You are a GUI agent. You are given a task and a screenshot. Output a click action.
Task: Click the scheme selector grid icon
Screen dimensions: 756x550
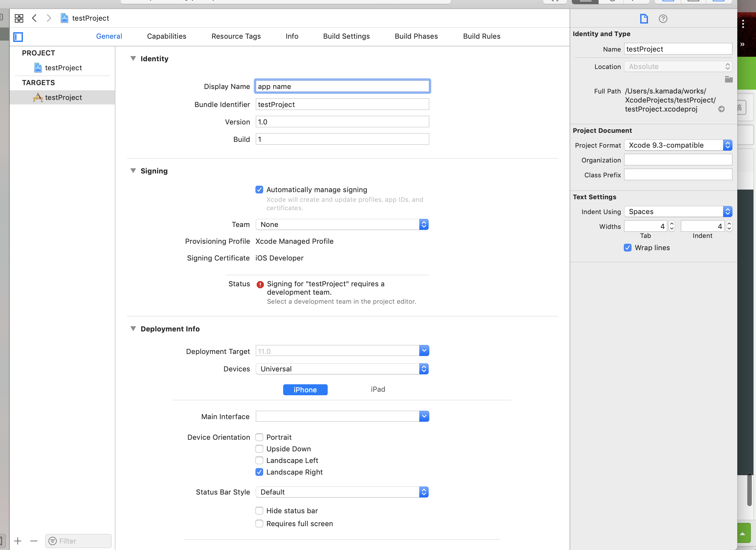[19, 18]
